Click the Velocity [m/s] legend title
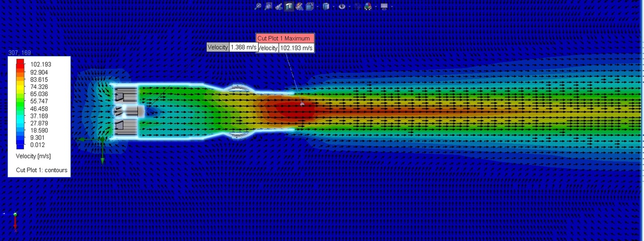Image resolution: width=644 pixels, height=241 pixels. (x=33, y=156)
